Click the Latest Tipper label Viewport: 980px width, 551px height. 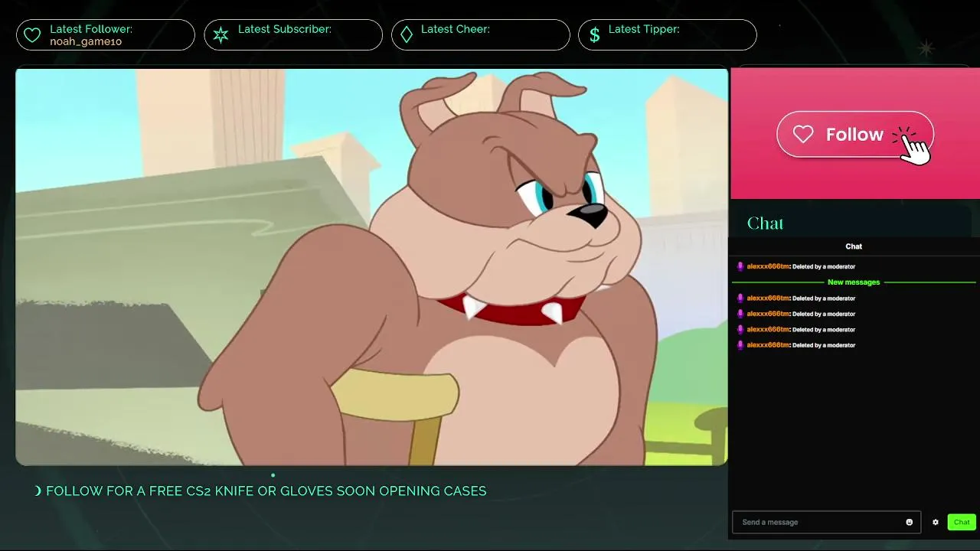pos(644,29)
